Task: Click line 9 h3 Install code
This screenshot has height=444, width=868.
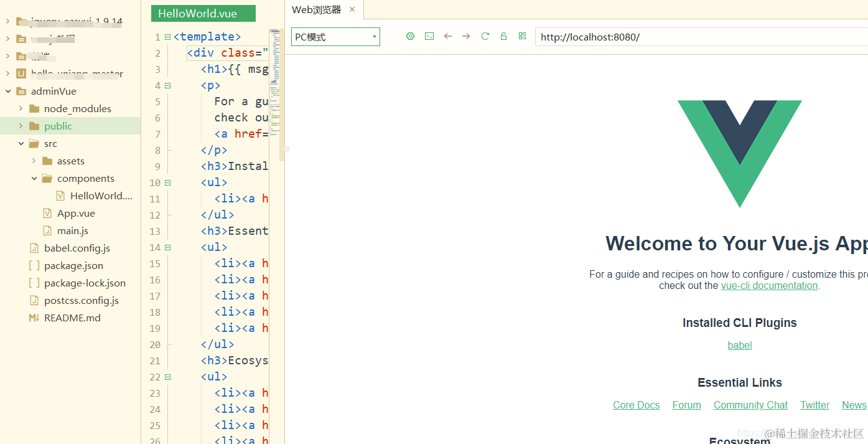Action: (235, 166)
